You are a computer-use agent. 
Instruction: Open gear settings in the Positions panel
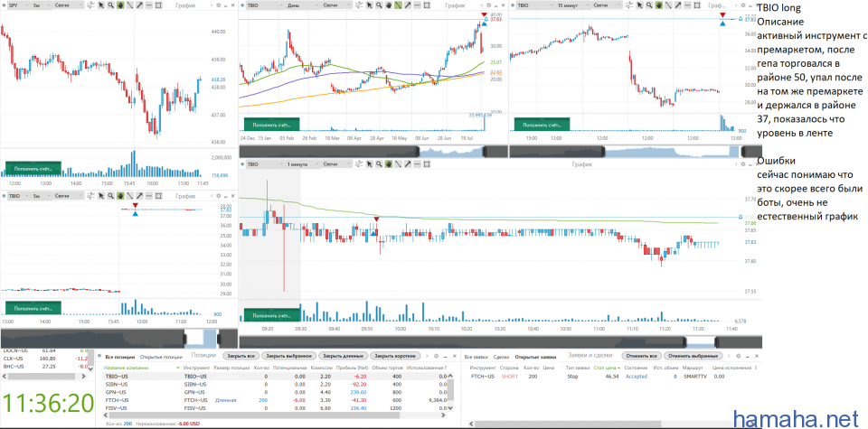coord(436,356)
